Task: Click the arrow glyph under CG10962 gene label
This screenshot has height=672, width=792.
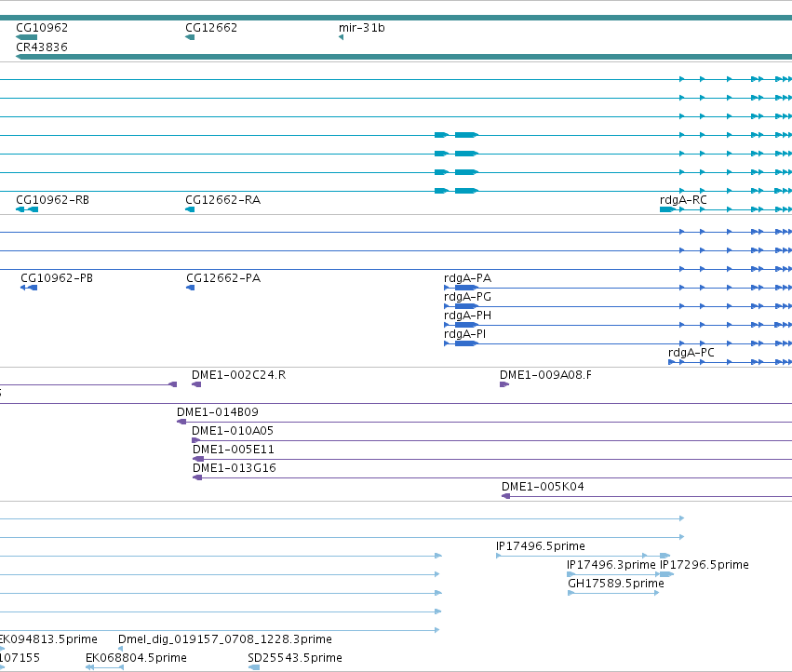Action: pos(27,37)
